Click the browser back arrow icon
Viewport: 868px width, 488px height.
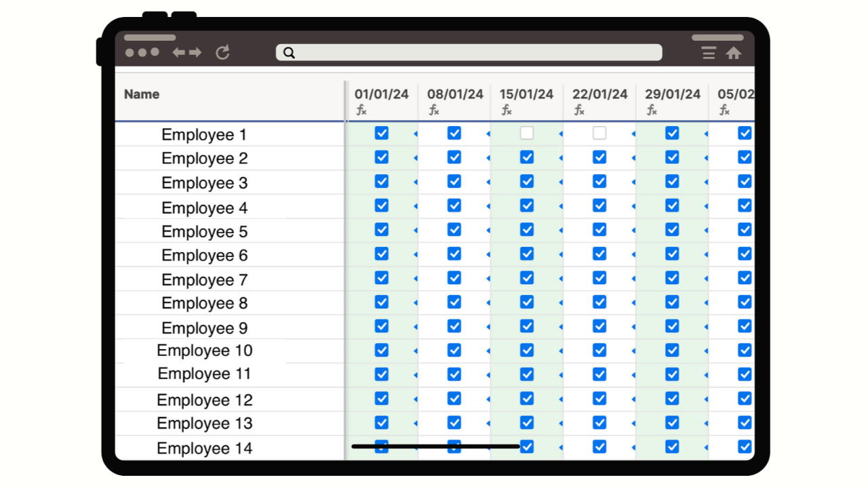(x=178, y=53)
